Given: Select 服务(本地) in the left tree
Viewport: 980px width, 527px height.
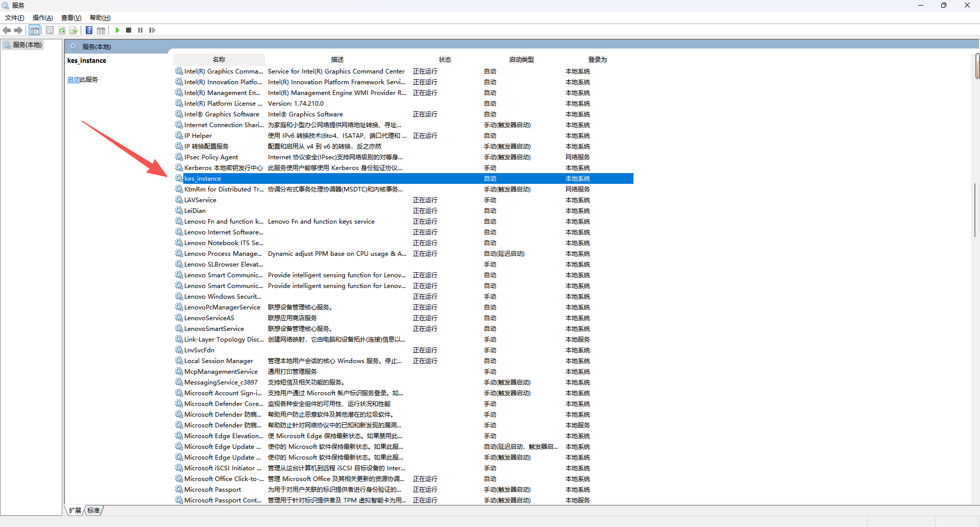Looking at the screenshot, I should pyautogui.click(x=27, y=45).
